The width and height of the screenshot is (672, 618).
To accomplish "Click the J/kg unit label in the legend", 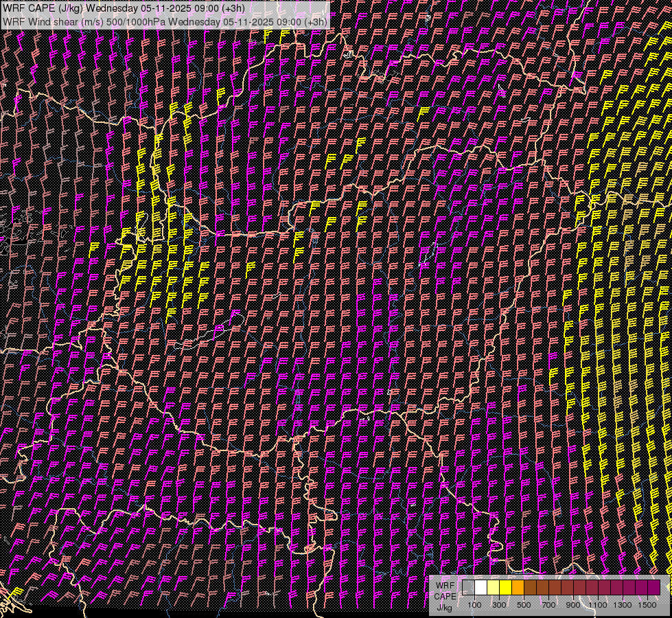I will point(444,607).
